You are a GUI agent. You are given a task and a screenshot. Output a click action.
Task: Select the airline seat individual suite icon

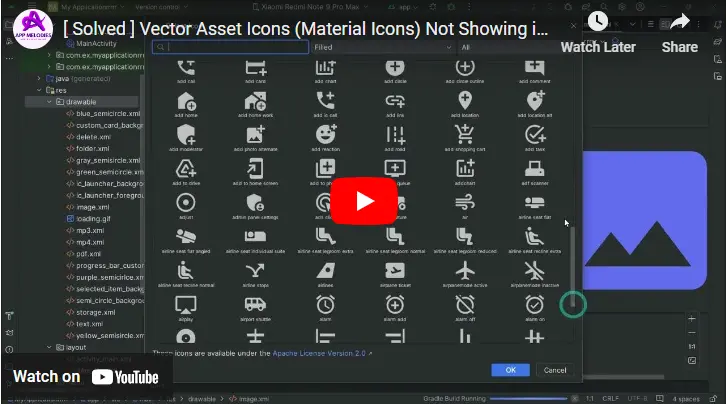[256, 236]
